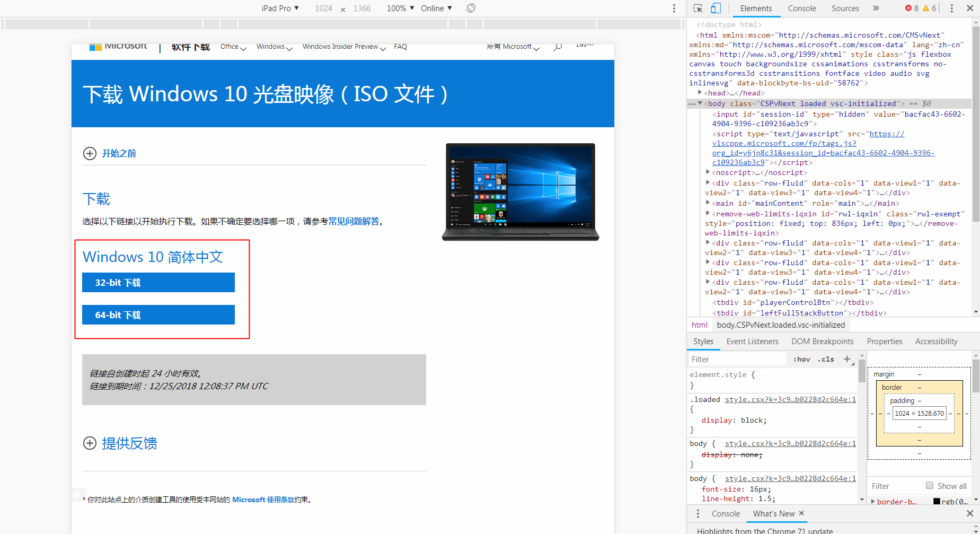The width and height of the screenshot is (980, 534).
Task: Click the plus icon beside 提供反馈
Action: coord(90,443)
